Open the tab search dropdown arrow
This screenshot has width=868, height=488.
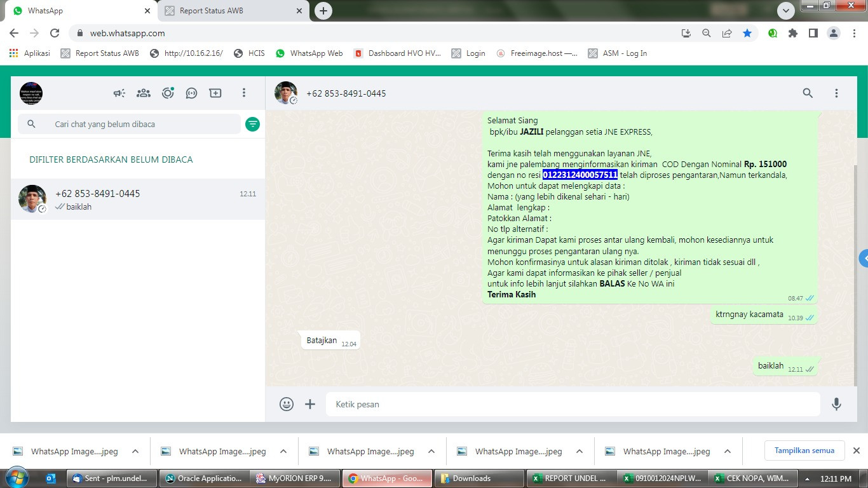coord(786,11)
